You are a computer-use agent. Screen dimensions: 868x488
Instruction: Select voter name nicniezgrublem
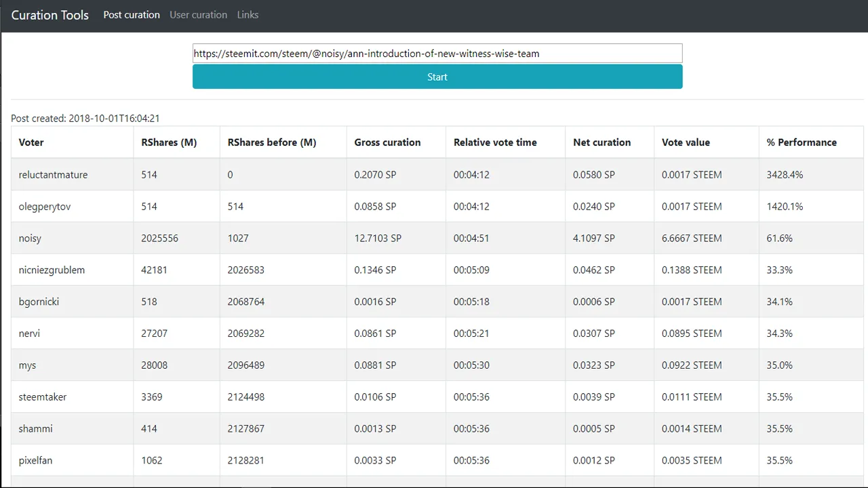click(52, 270)
